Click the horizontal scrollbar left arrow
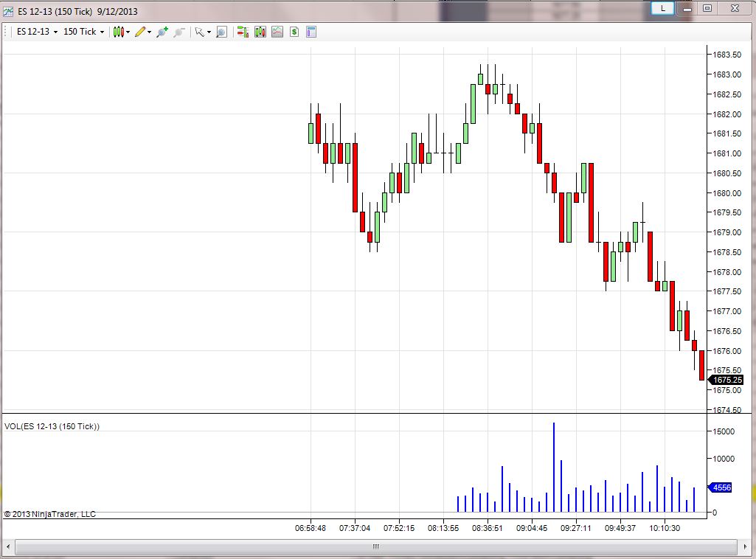756x559 pixels. [x=8, y=546]
